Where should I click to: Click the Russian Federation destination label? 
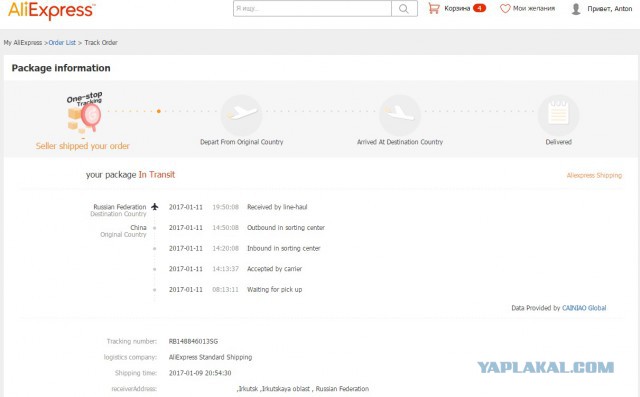pos(120,207)
